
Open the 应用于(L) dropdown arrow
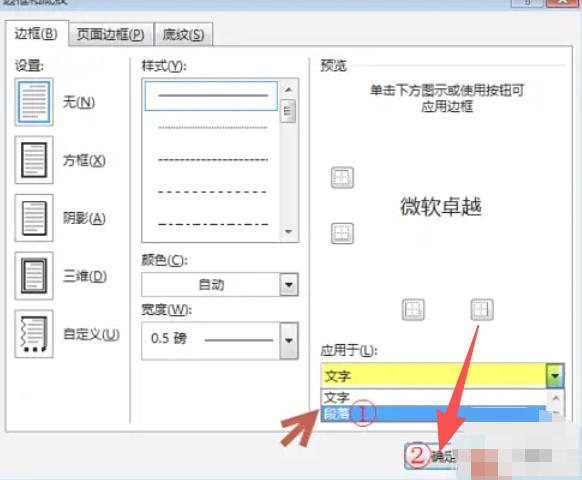[555, 376]
